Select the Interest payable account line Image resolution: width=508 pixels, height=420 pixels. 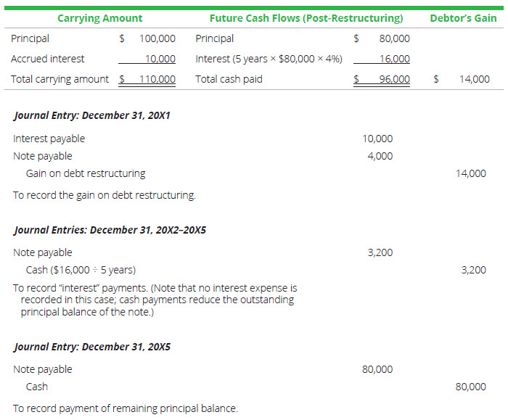point(49,139)
